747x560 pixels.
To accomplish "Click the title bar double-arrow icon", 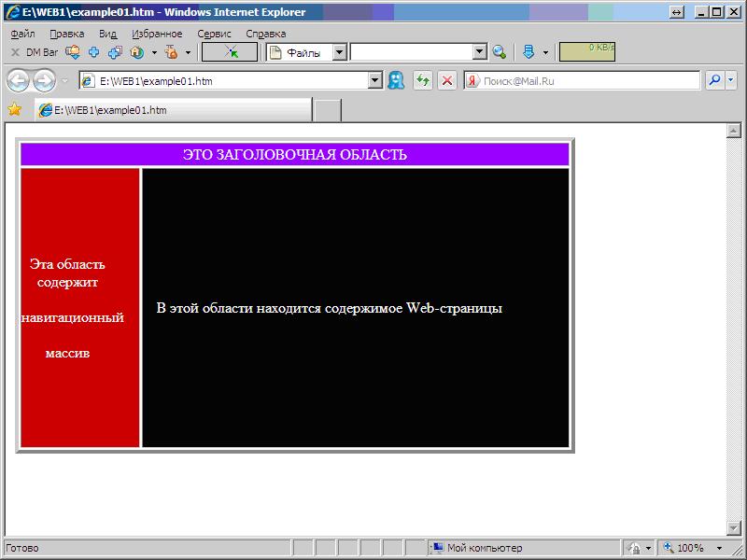I will [677, 12].
